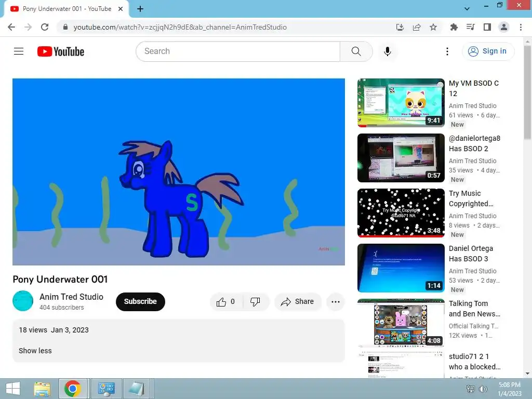Open 'Talking Tom and Ben News' title
Viewport: 532px width, 399px height.
(x=474, y=309)
